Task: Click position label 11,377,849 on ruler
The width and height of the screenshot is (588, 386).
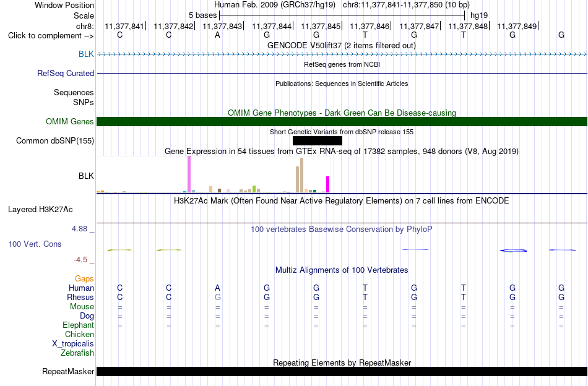Action: pyautogui.click(x=517, y=26)
